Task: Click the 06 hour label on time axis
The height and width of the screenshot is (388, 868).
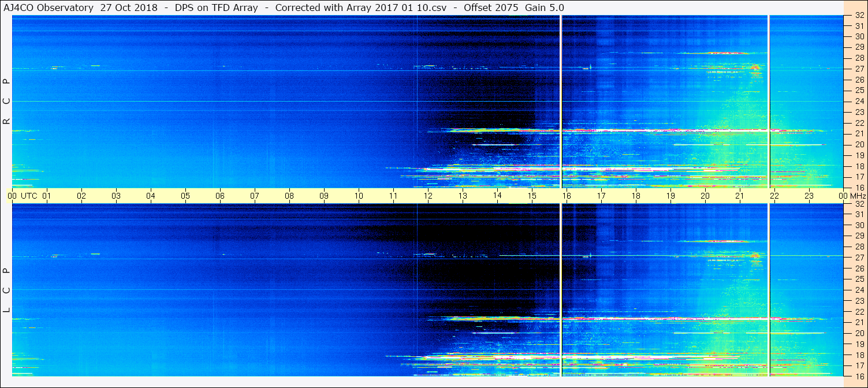Action: click(x=220, y=196)
